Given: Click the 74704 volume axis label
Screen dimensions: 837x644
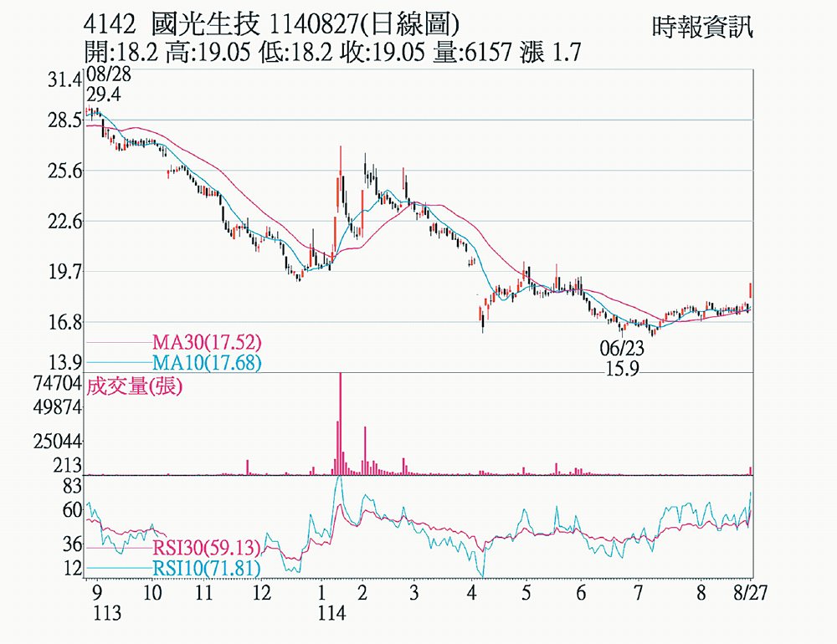Looking at the screenshot, I should (x=57, y=383).
